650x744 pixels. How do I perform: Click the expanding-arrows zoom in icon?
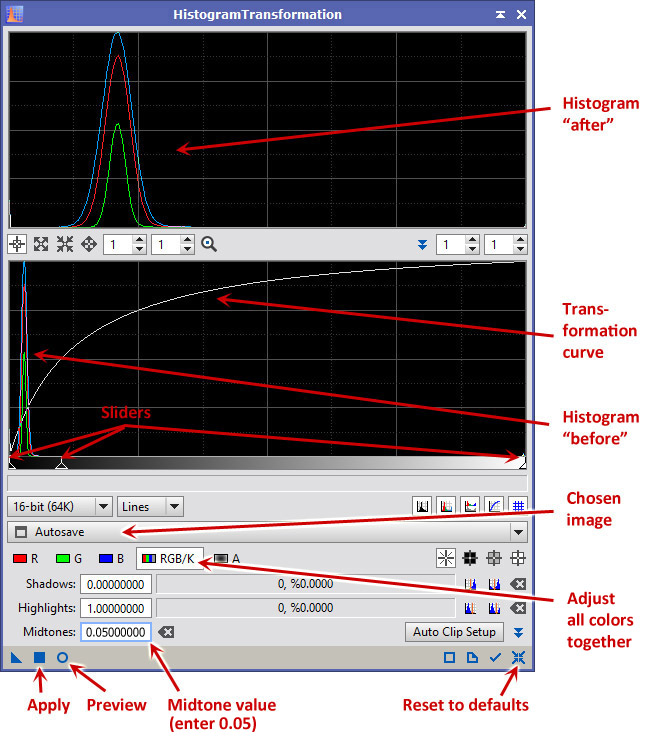(x=41, y=245)
